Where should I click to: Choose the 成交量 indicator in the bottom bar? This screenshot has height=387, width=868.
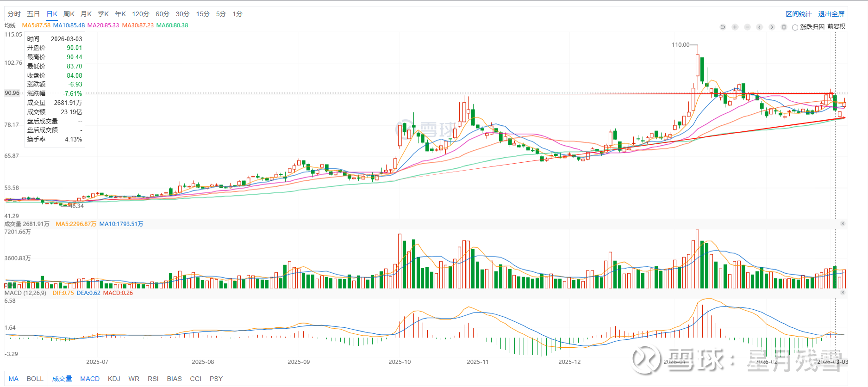click(x=62, y=379)
